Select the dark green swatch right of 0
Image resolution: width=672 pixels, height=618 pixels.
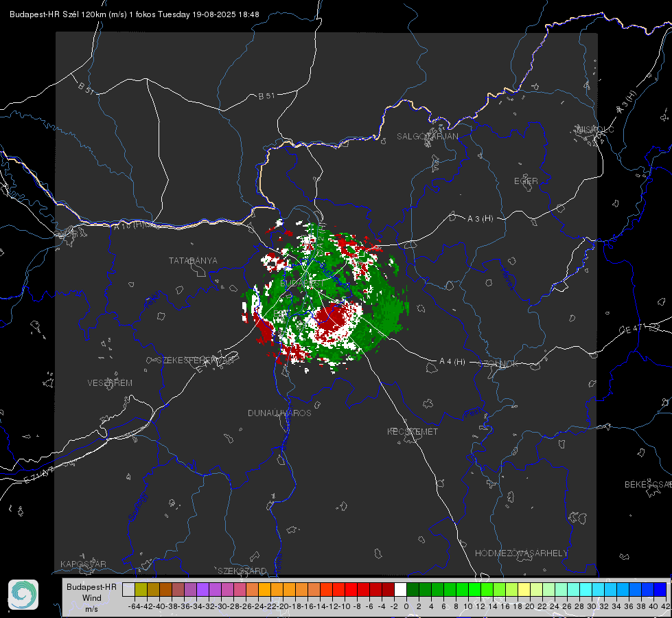[x=413, y=589]
